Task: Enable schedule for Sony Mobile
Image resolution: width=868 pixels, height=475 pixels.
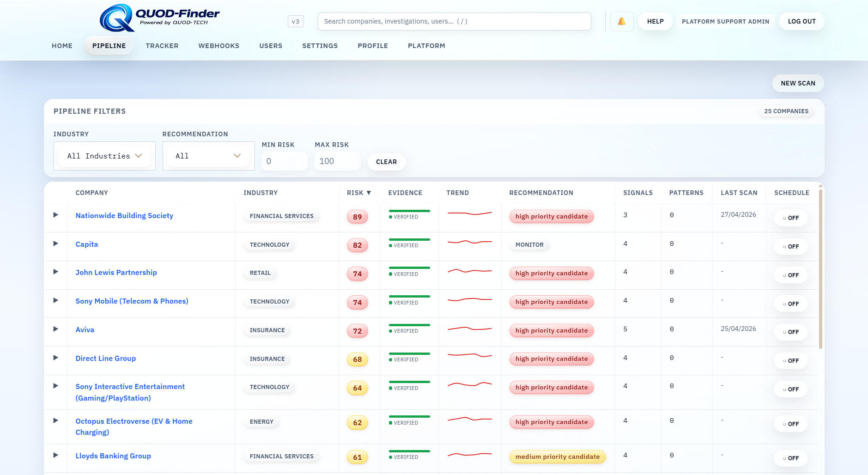Action: pyautogui.click(x=791, y=304)
